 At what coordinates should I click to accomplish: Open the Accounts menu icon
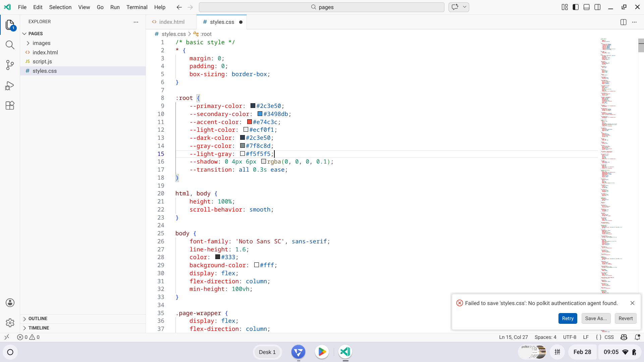10,303
